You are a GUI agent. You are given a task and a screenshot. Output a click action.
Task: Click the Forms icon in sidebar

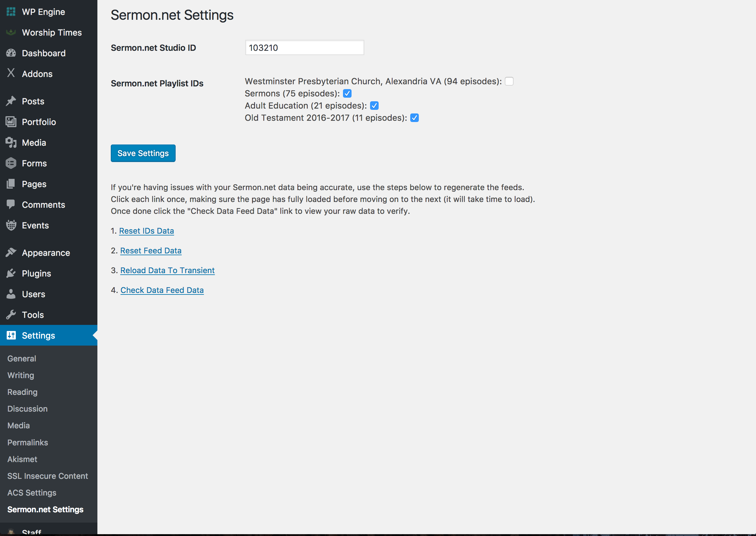point(11,163)
